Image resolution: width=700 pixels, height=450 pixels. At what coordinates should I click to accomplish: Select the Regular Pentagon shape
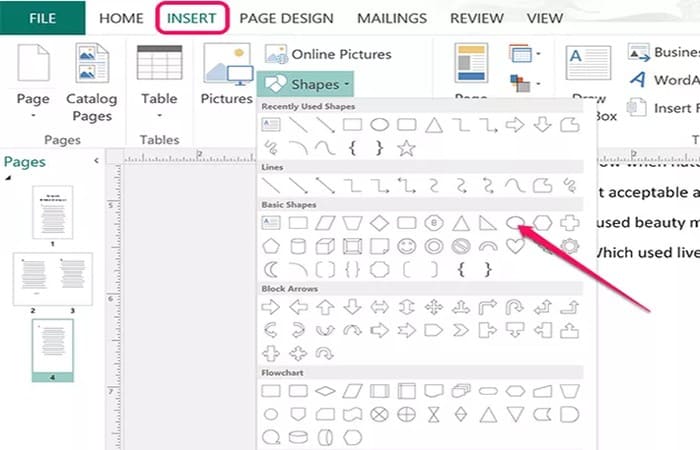(x=271, y=246)
